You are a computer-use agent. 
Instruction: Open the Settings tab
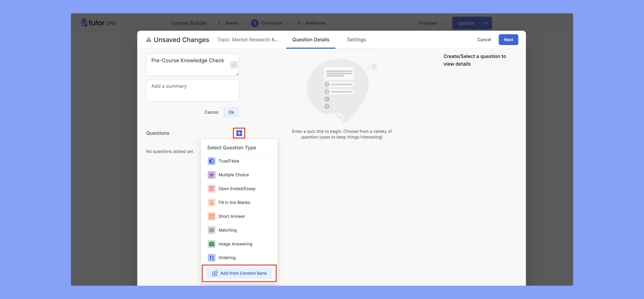pos(356,40)
